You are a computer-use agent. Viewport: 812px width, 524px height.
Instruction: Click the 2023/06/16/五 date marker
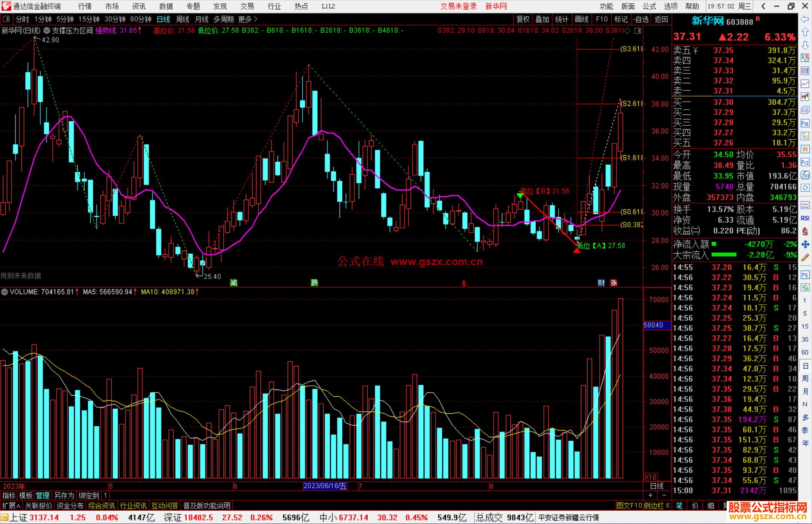325,486
